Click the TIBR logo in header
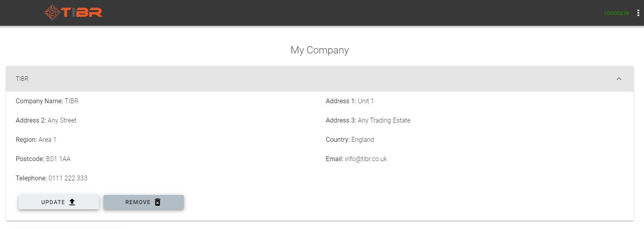 point(73,12)
